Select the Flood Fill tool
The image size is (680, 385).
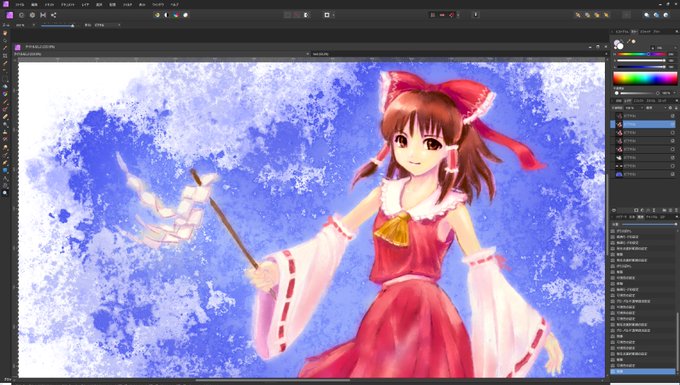pos(5,86)
